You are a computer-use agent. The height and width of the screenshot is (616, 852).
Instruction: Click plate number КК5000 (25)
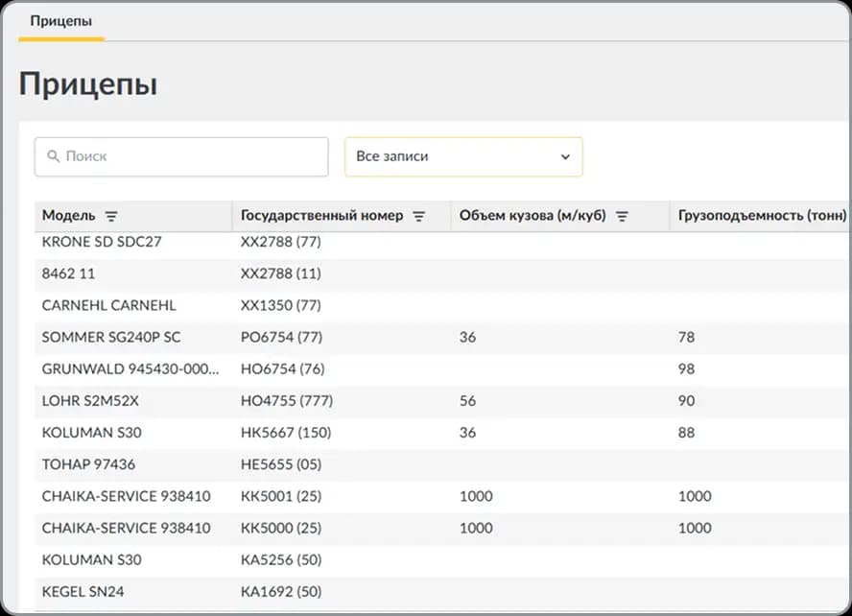click(281, 528)
